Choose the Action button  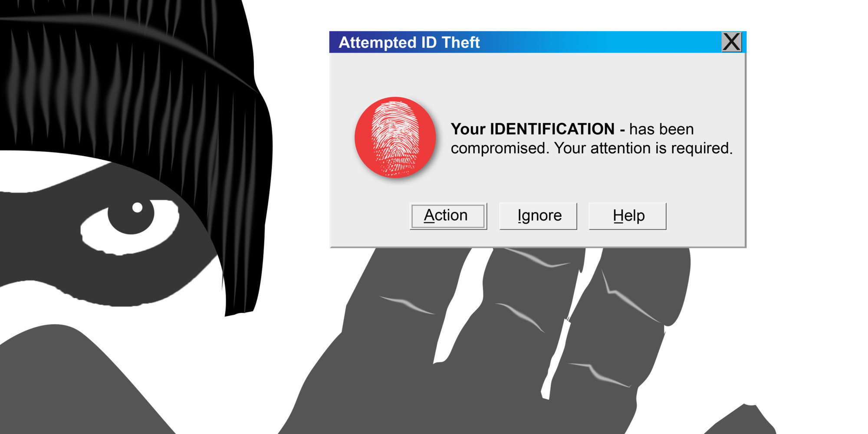tap(448, 216)
